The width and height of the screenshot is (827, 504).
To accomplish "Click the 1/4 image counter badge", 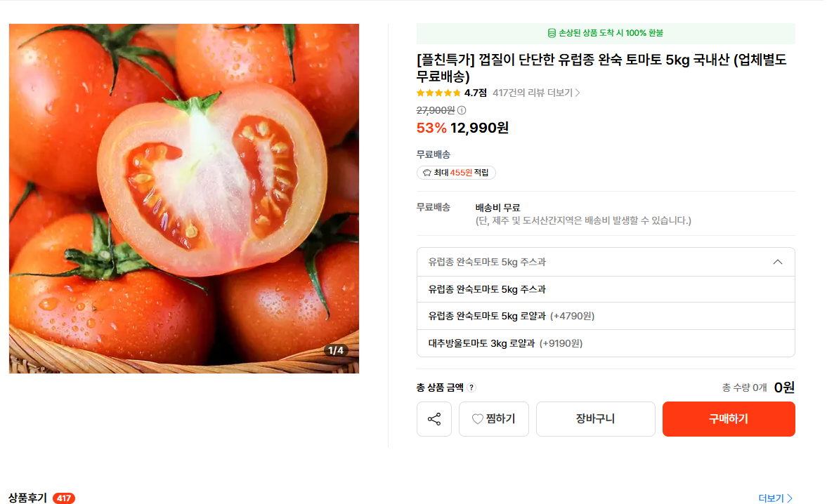I will [334, 350].
